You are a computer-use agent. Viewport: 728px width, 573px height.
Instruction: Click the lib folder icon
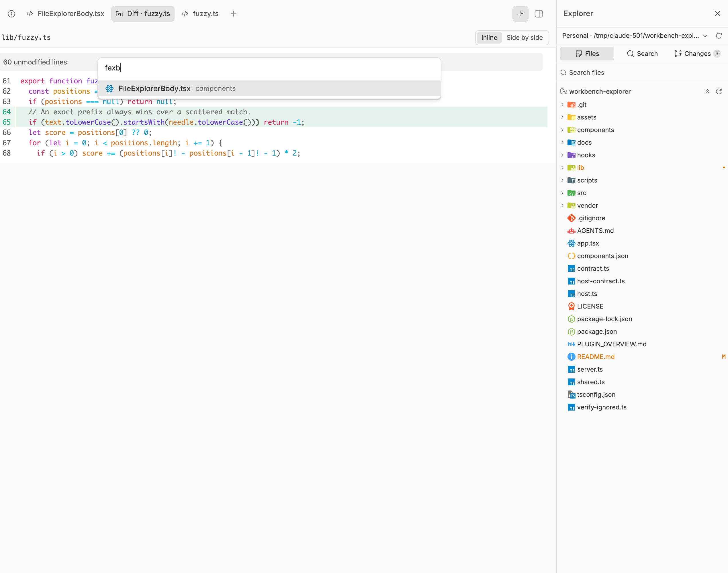tap(571, 168)
